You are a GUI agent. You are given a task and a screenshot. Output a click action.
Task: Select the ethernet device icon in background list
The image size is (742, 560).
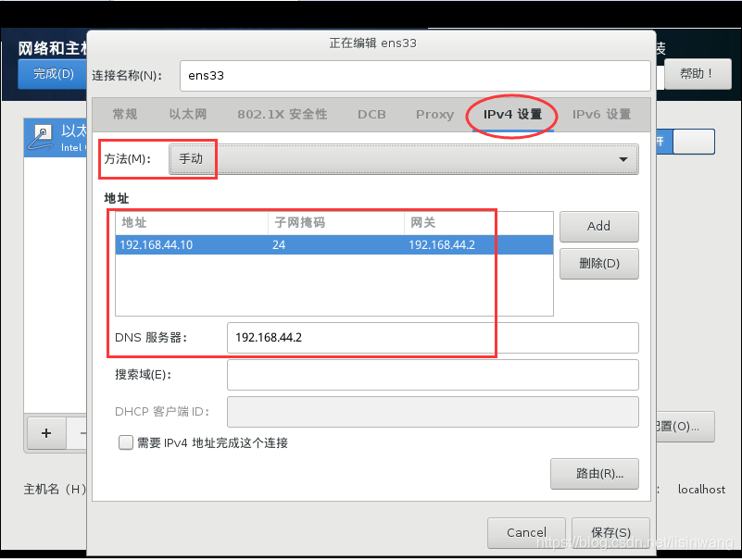41,138
